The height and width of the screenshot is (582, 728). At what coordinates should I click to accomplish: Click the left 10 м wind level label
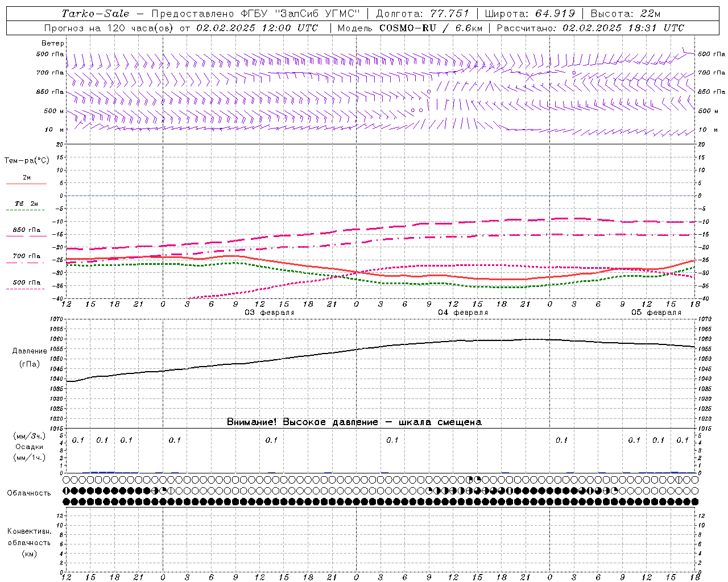55,130
